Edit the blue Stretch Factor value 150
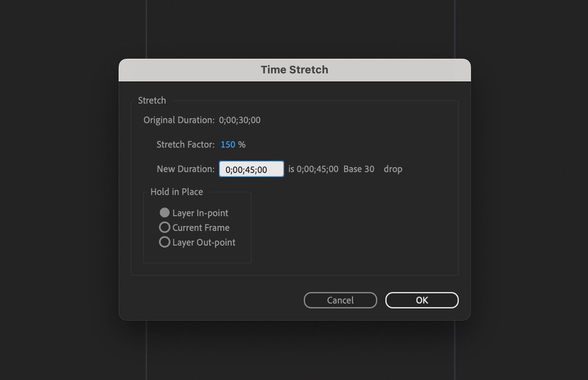Screen dimensions: 588x380 [x=227, y=144]
